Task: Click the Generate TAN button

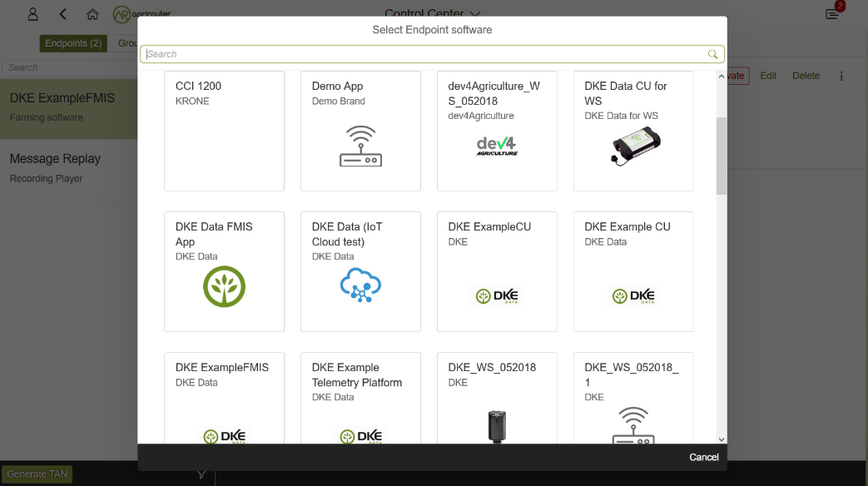Action: 37,474
